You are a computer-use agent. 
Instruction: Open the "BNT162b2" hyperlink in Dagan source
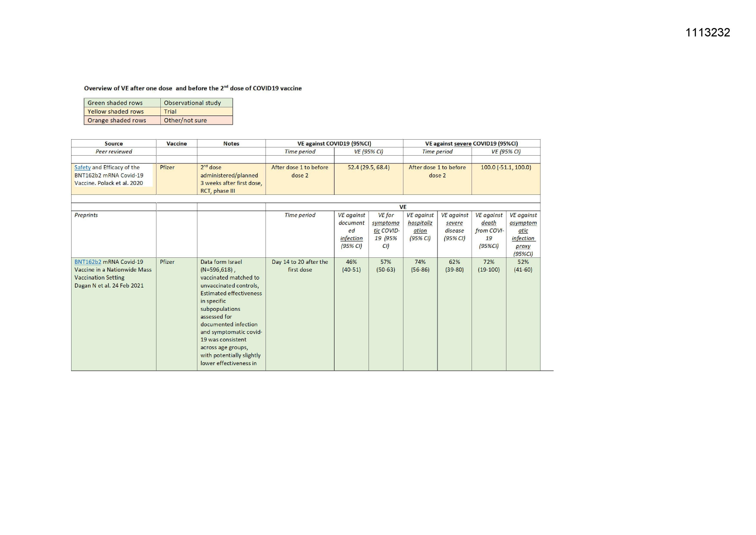coord(87,262)
